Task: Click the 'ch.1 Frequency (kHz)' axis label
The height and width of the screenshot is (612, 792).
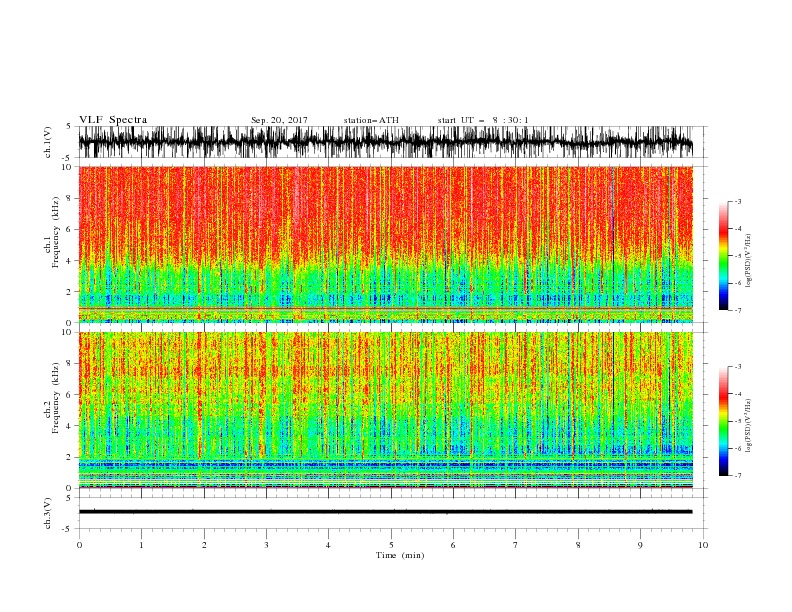Action: pyautogui.click(x=52, y=232)
